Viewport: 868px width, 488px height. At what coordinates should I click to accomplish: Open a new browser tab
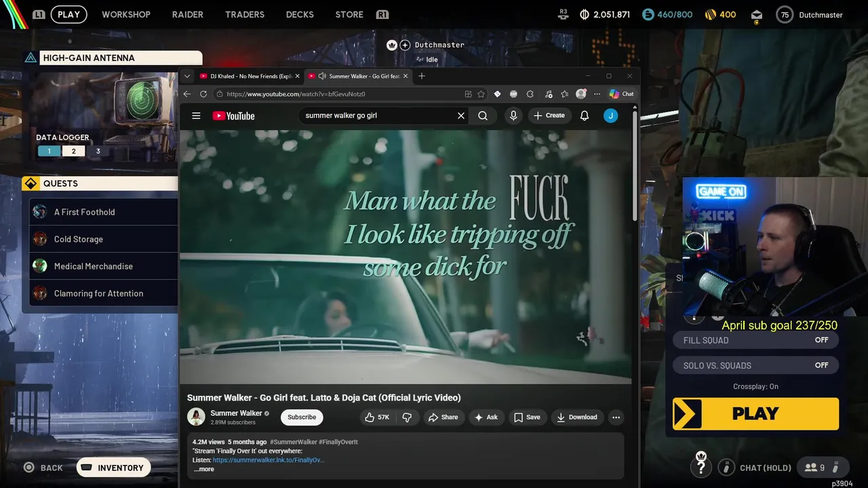422,76
